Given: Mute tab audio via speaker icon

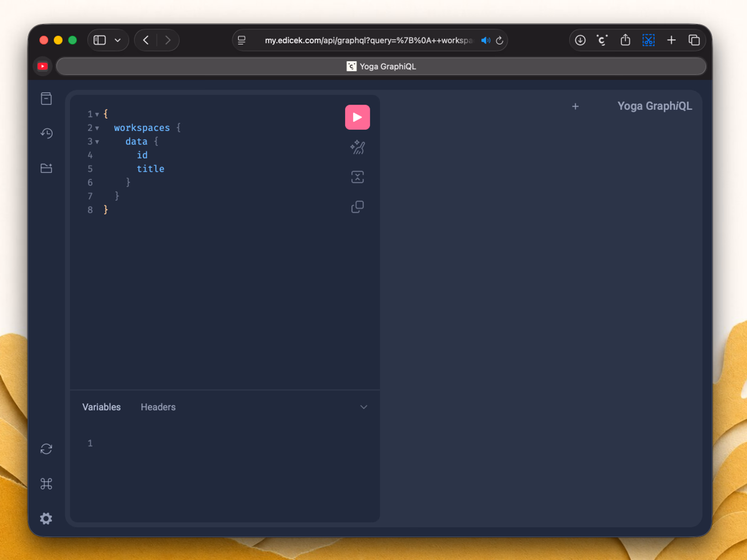Looking at the screenshot, I should point(486,41).
